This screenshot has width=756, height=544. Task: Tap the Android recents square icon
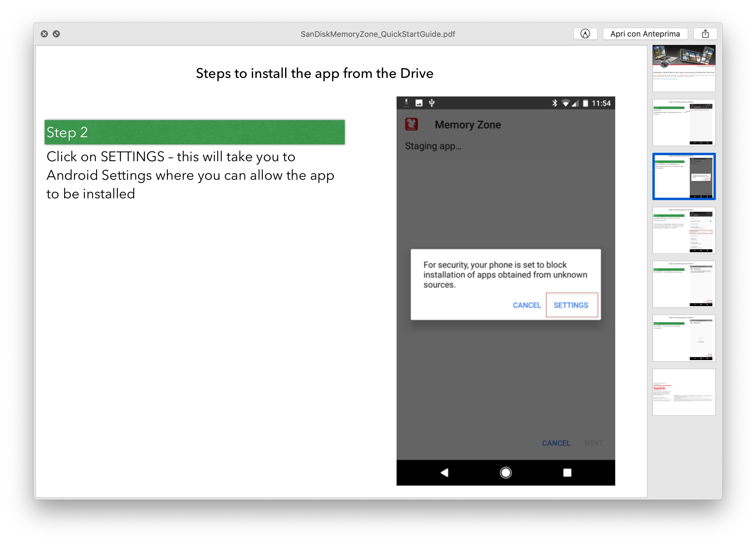click(567, 472)
